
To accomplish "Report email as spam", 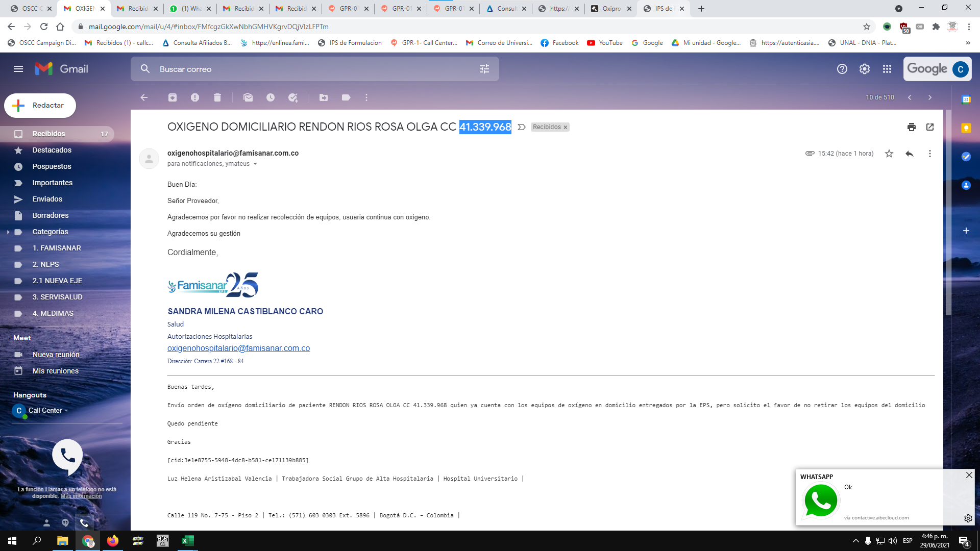I will [x=195, y=97].
